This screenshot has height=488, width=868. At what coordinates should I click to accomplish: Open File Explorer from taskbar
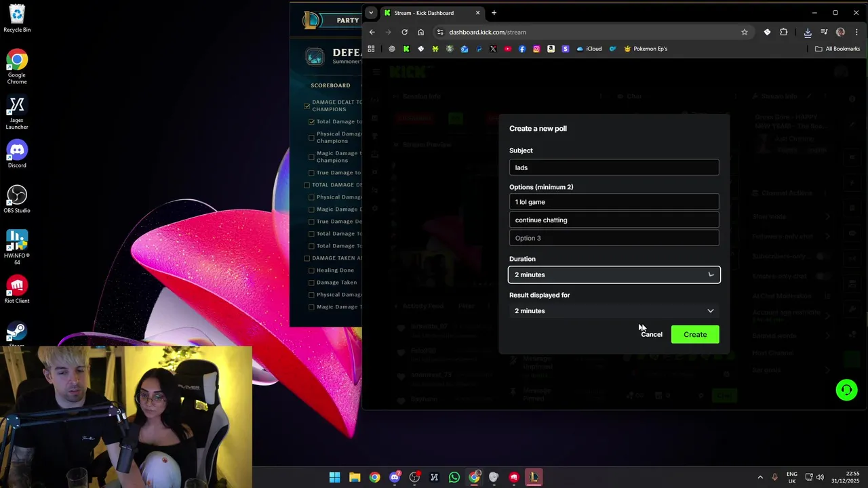tap(355, 477)
